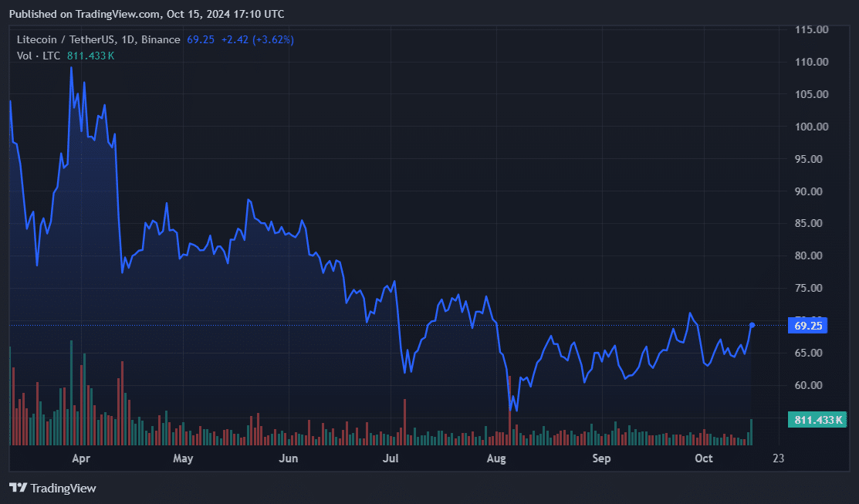Click the 115.00 price scale label
The image size is (859, 504).
pyautogui.click(x=811, y=29)
